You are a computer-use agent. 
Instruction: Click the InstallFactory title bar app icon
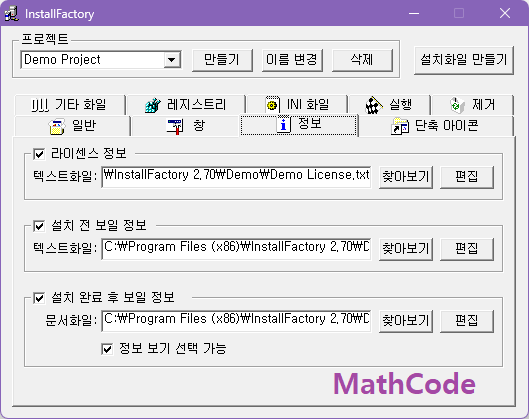click(11, 14)
